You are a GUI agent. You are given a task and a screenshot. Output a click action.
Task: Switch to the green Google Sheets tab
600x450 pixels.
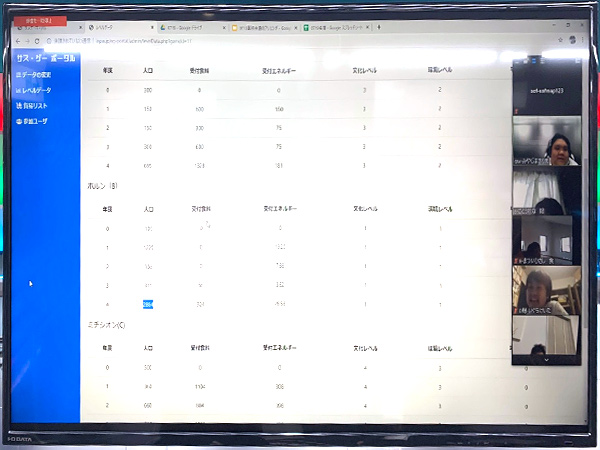click(x=336, y=28)
